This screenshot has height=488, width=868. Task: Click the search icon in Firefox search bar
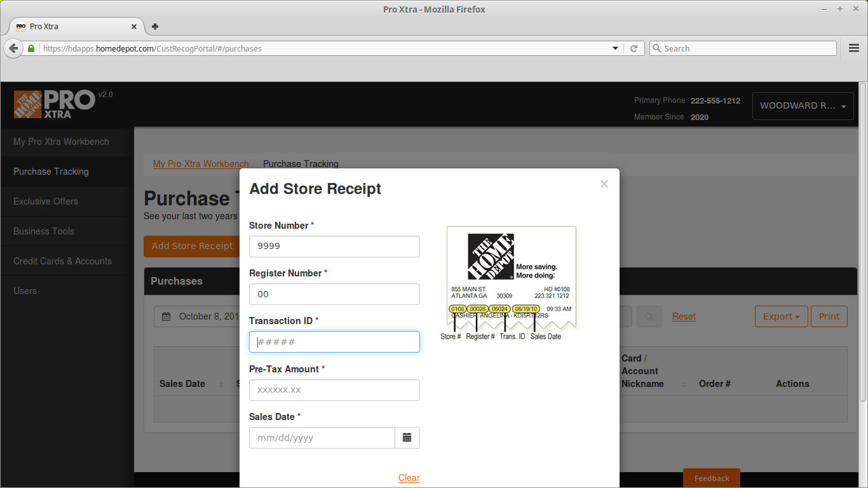click(657, 48)
